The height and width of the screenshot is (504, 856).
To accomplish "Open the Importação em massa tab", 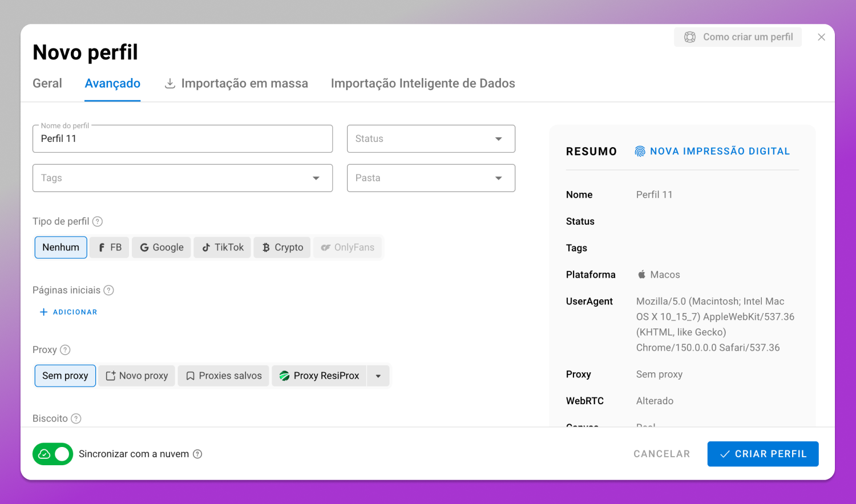I will [236, 83].
